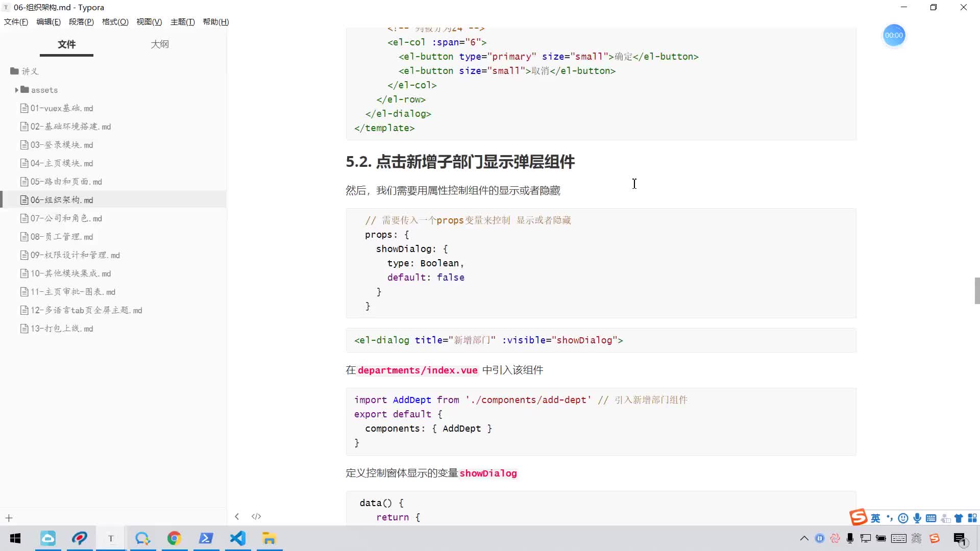Screen dimensions: 980x551
Task: Open file 02-基础环境搭建.md
Action: click(x=65, y=127)
